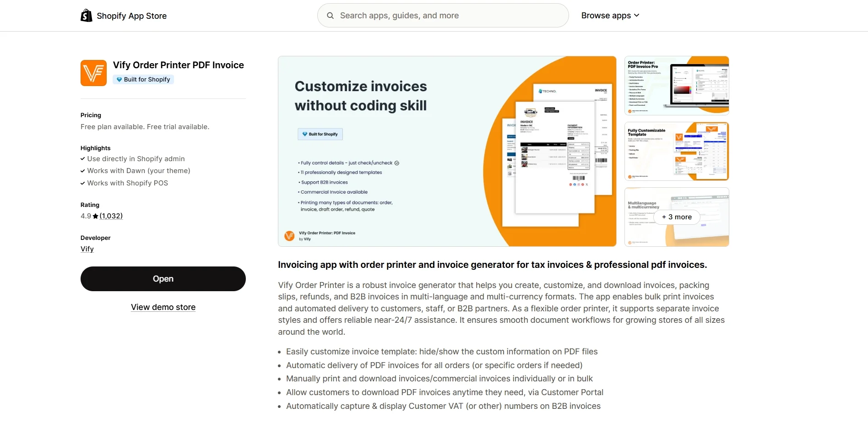
Task: Click the checkmark beside Use directly in Shopify admin
Action: (82, 159)
